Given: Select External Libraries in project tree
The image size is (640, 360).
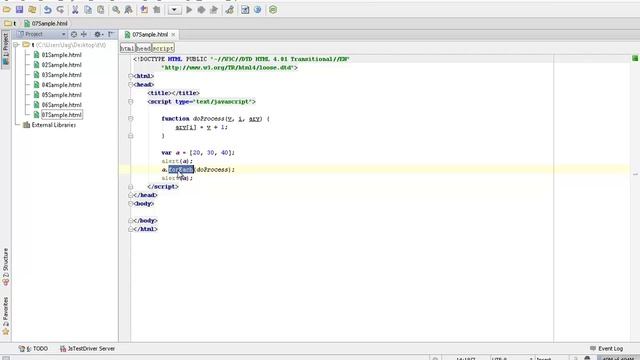Looking at the screenshot, I should click(53, 125).
